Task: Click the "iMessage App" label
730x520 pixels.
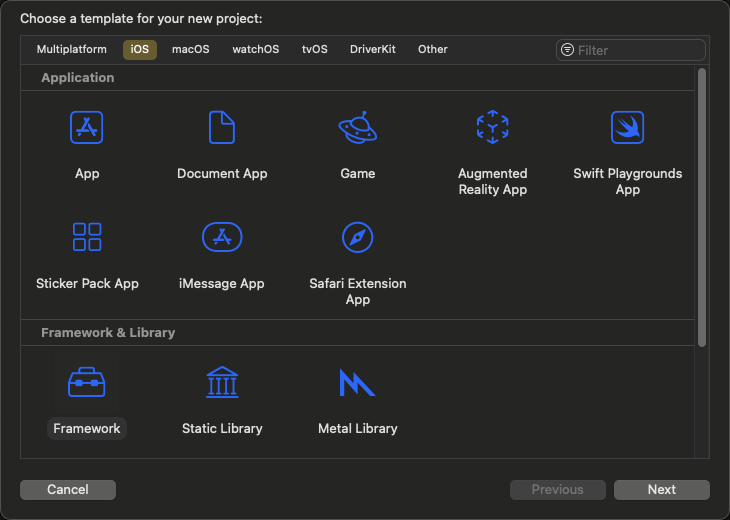Action: click(222, 284)
